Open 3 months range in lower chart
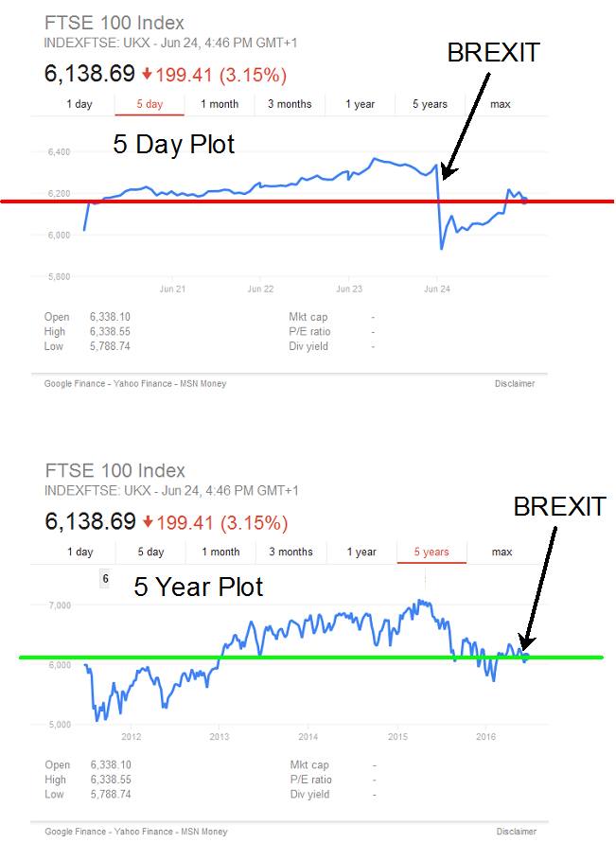This screenshot has height=842, width=616. pos(290,552)
